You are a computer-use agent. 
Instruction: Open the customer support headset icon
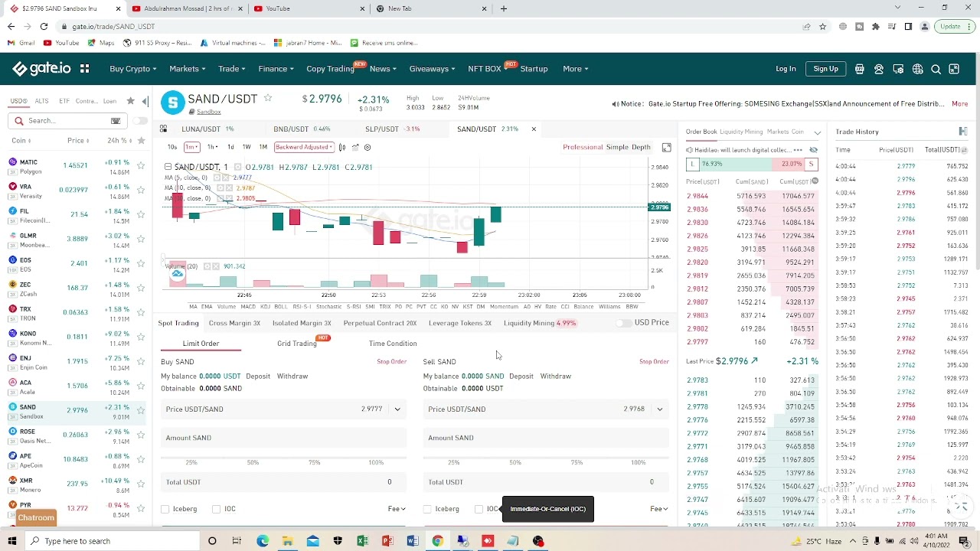point(879,69)
